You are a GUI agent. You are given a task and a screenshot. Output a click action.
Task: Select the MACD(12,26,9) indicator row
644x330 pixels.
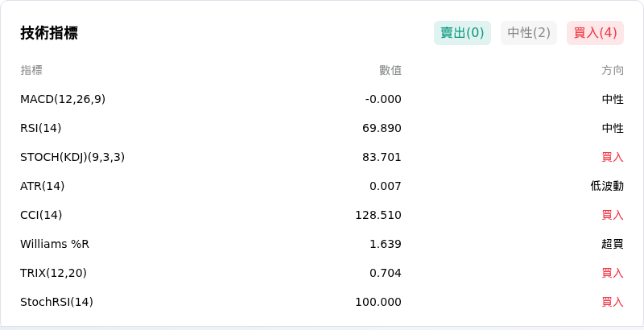pyautogui.click(x=322, y=99)
